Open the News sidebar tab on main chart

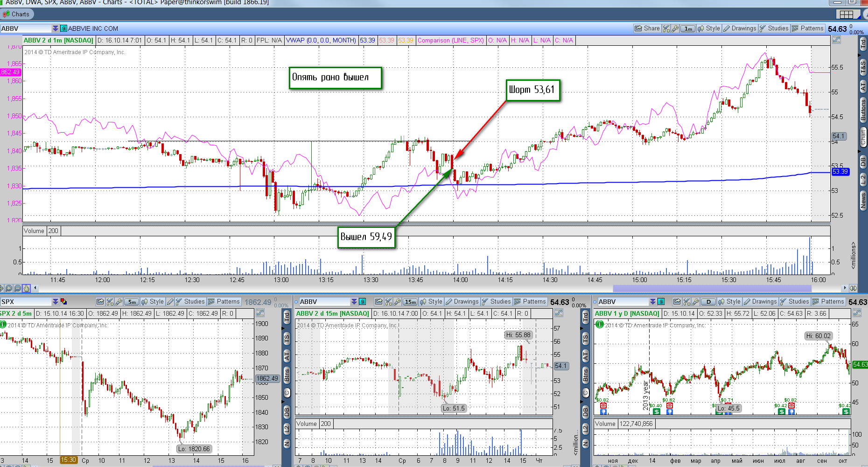click(863, 200)
